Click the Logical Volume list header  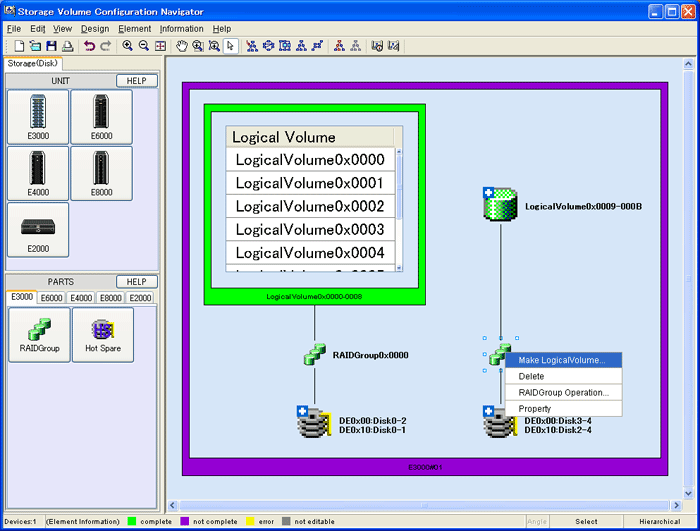point(310,137)
